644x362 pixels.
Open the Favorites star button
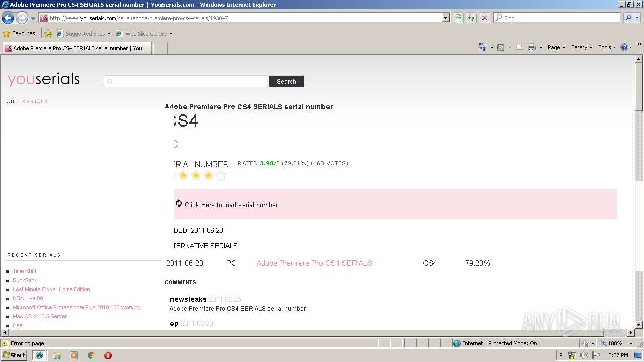[x=19, y=33]
